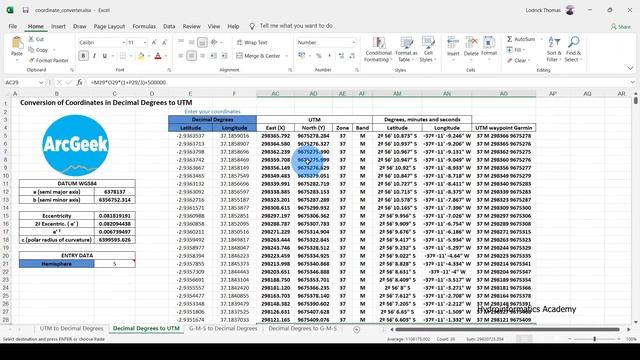Open the fill color dropdown arrow

(149, 56)
